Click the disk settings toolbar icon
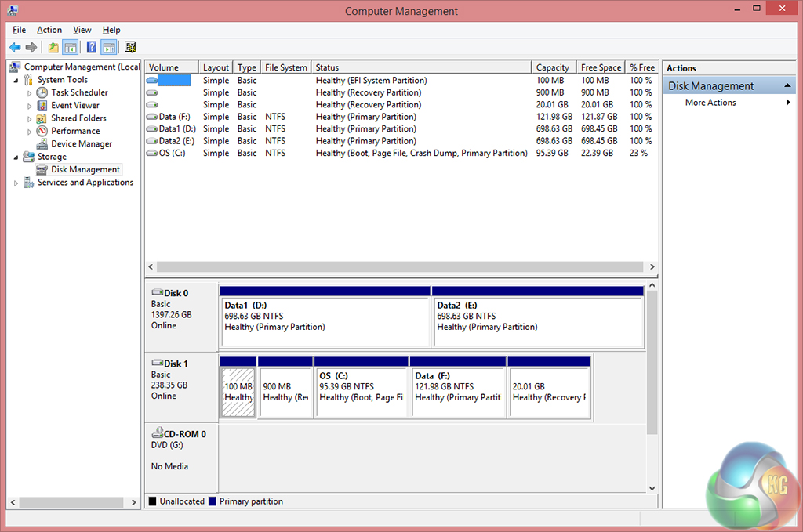 pyautogui.click(x=130, y=48)
